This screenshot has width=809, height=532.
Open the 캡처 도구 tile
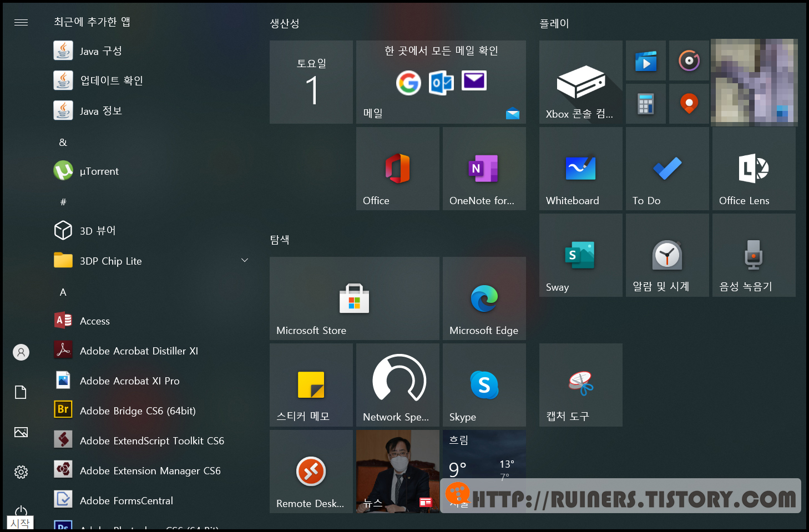click(x=581, y=385)
